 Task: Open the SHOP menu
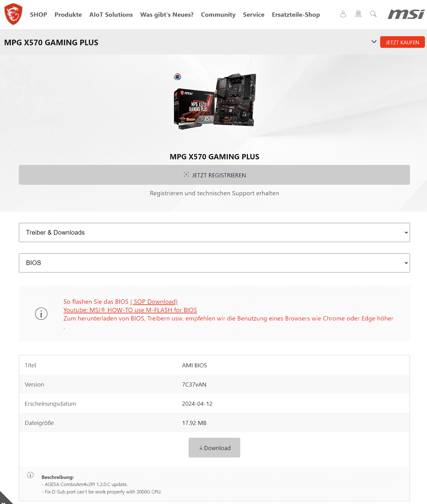[x=38, y=15]
